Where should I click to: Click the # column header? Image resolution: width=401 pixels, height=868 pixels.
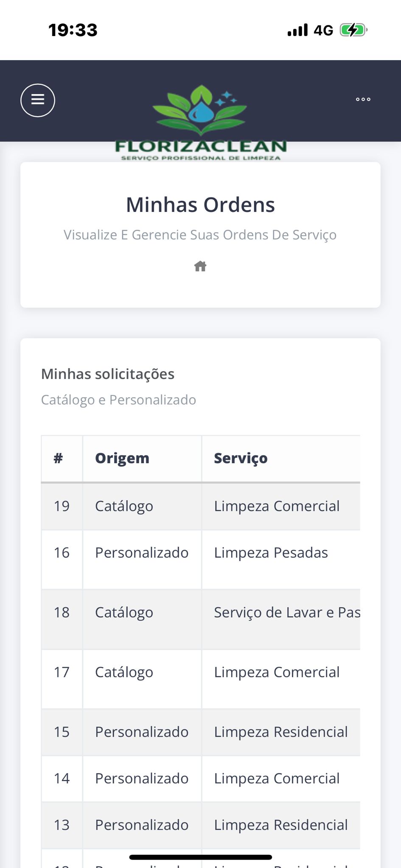coord(59,458)
